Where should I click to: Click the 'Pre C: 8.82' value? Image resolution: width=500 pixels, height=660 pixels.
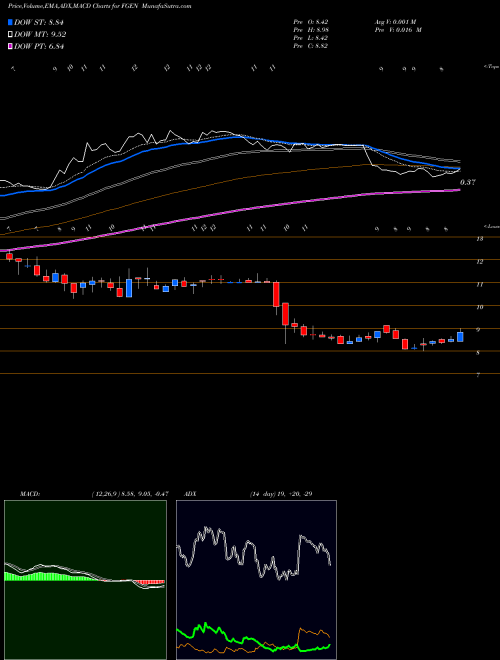click(311, 46)
